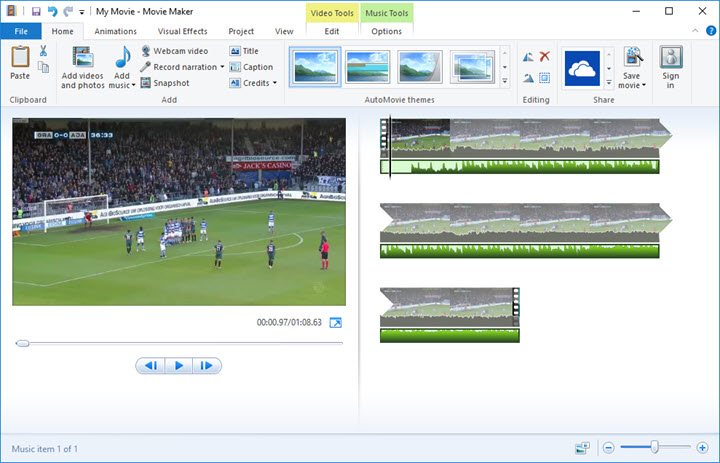The height and width of the screenshot is (463, 720).
Task: Select the third row video clip in storyboard
Action: [450, 307]
